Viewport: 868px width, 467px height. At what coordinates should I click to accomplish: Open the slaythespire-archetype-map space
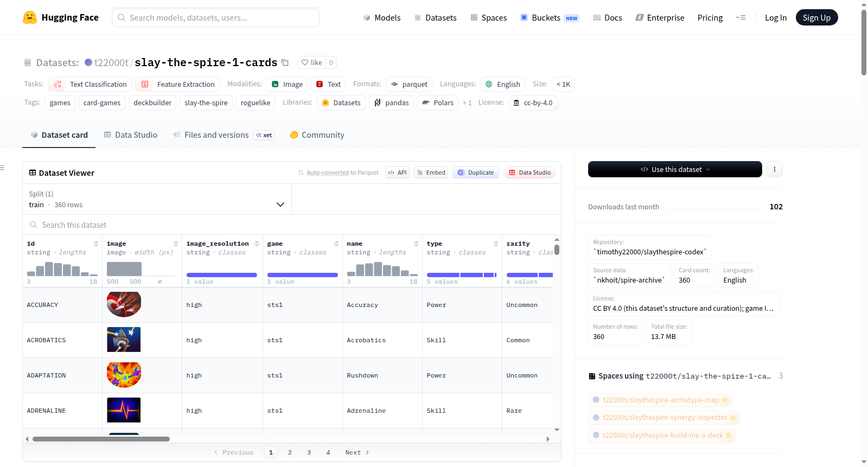[660, 400]
